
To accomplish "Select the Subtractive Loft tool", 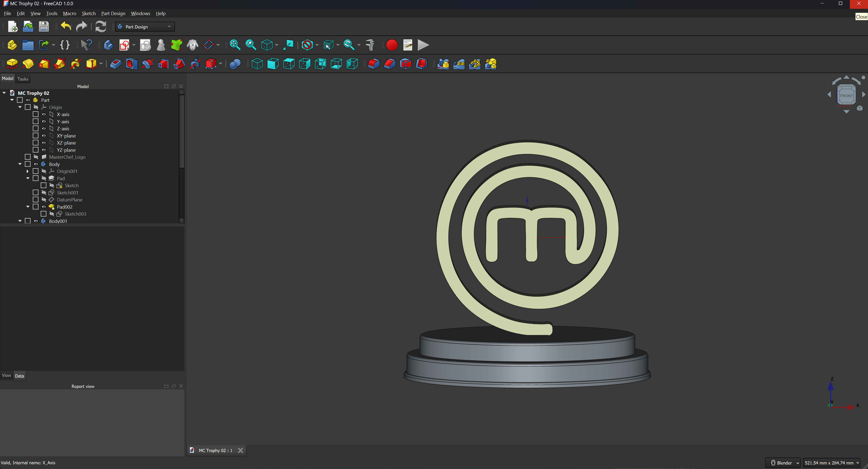I will (163, 64).
